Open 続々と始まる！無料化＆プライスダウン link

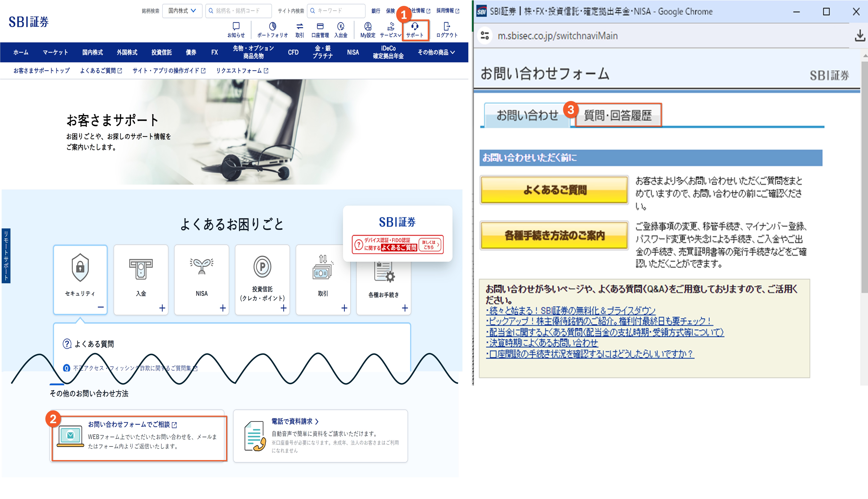click(x=571, y=311)
